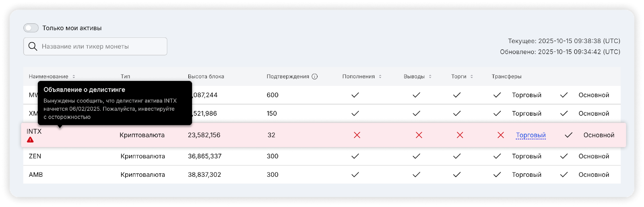Click the red cross in INTX Пополнения column
This screenshot has height=207, width=644.
click(357, 135)
